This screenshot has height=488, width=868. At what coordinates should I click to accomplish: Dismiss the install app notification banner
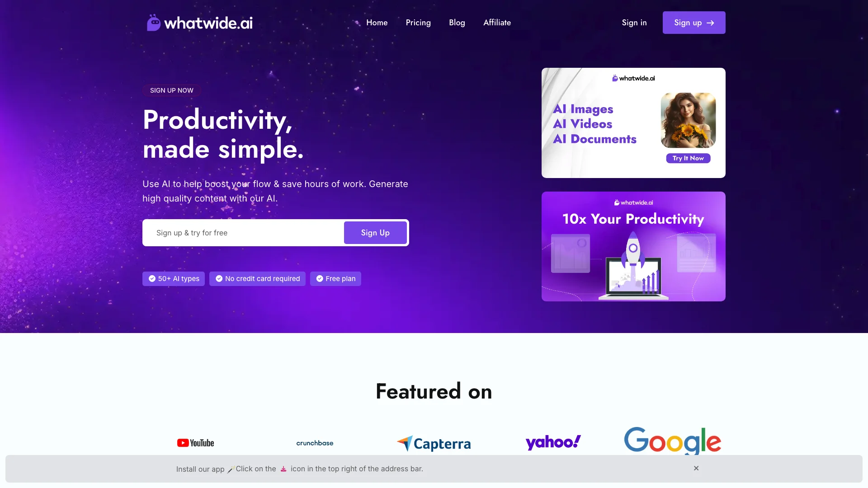tap(696, 468)
